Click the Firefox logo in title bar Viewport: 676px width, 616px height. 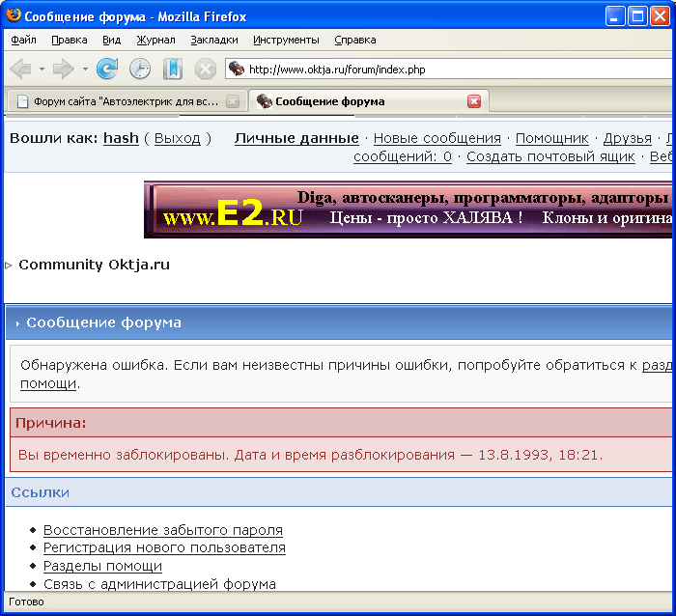tap(14, 15)
